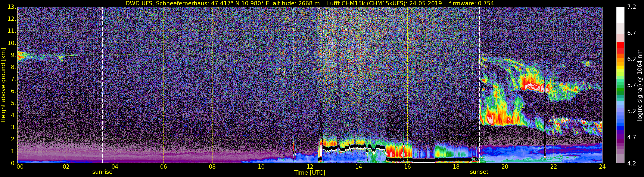644x177 pixels.
Task: Click the white top section of colorbar
Action: 620,15
